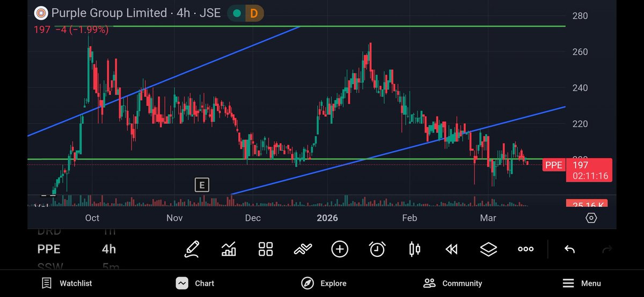Screen dimensions: 644x297
Task: Click the Dec date axis label
Action: point(253,218)
